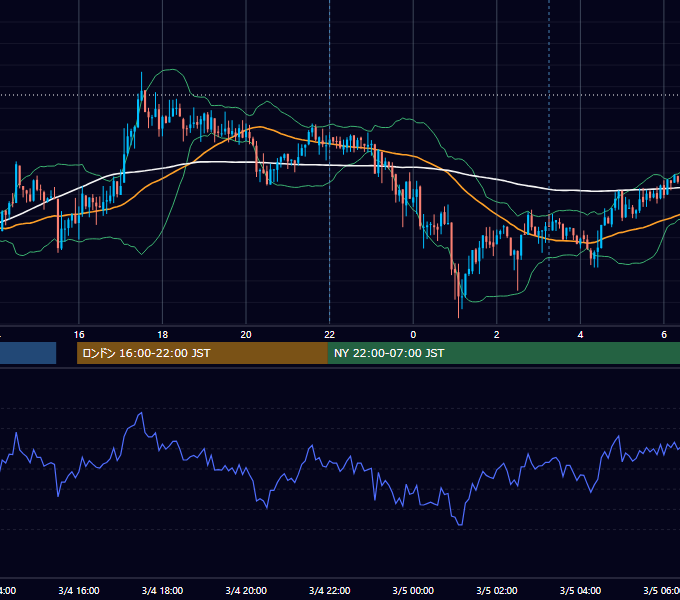Click the dashed vertical marker at 22:00
Image resolution: width=680 pixels, height=600 pixels.
click(330, 161)
